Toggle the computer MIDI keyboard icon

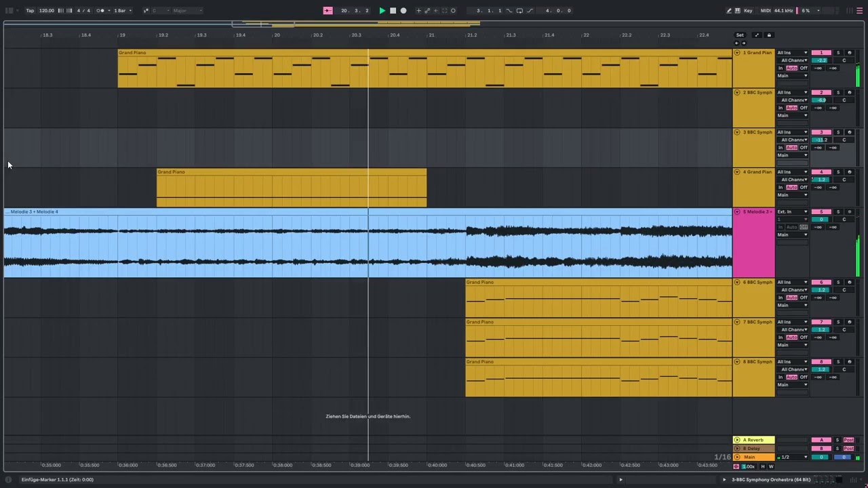pyautogui.click(x=738, y=11)
